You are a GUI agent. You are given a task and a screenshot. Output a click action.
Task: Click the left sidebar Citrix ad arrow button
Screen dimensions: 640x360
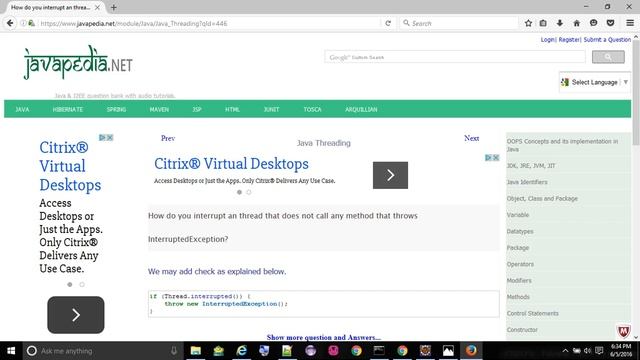click(76, 315)
